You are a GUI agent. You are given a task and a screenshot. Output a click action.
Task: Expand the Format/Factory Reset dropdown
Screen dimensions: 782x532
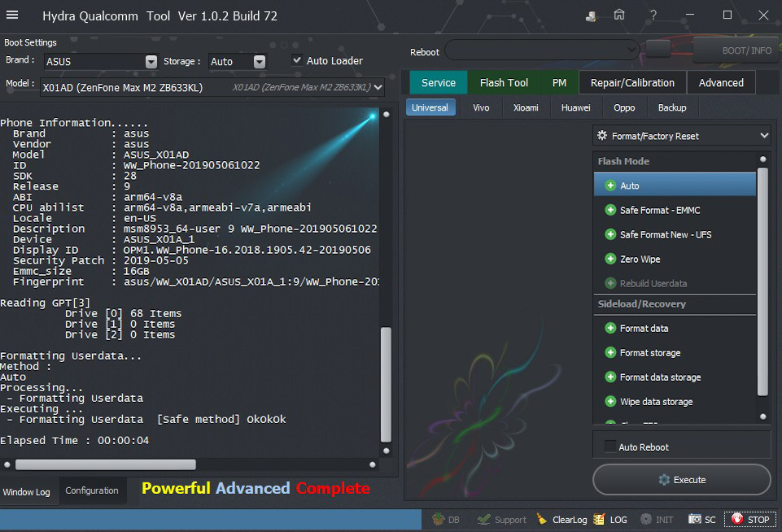pos(763,136)
